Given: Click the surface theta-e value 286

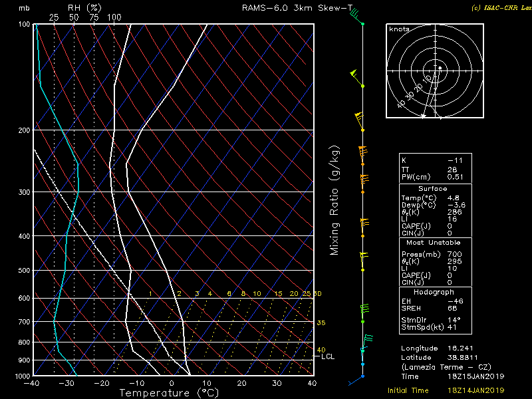Looking at the screenshot, I should (455, 212).
